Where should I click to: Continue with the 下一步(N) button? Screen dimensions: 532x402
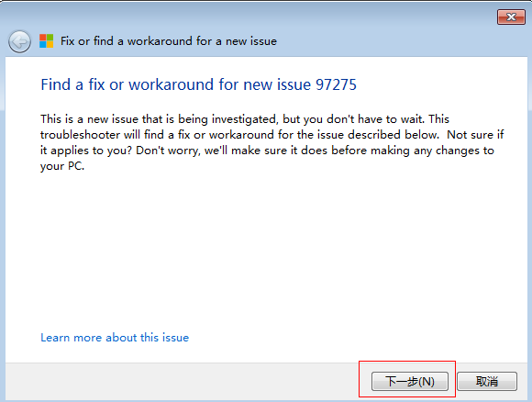[410, 381]
